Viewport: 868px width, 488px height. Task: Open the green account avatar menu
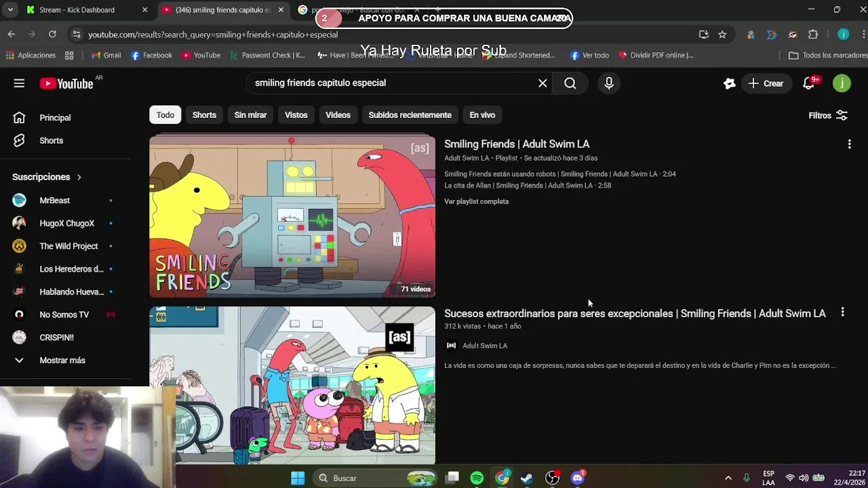[x=842, y=83]
